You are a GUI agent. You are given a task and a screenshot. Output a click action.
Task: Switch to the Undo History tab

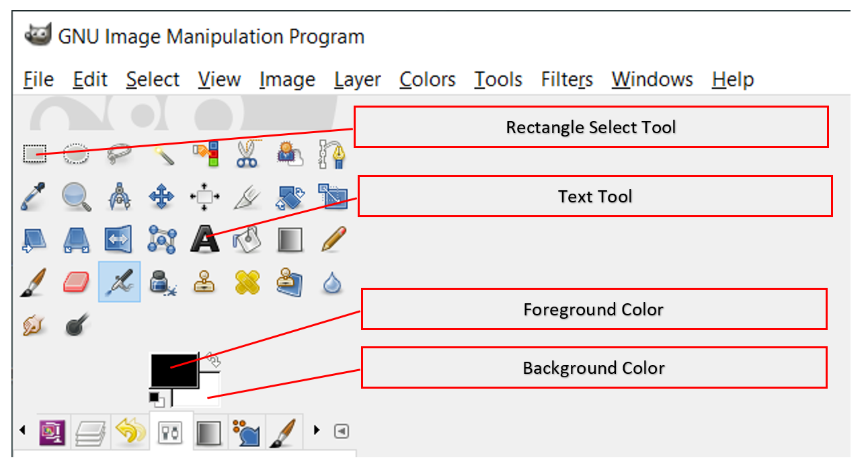tap(130, 432)
